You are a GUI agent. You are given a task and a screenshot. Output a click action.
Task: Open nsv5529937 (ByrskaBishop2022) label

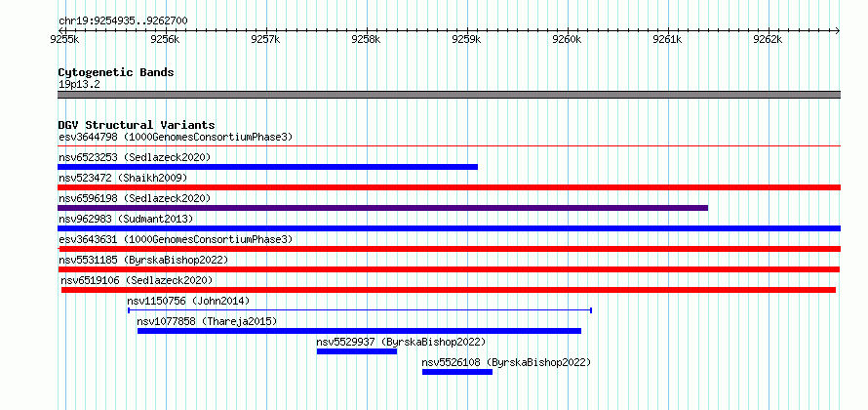click(x=402, y=342)
